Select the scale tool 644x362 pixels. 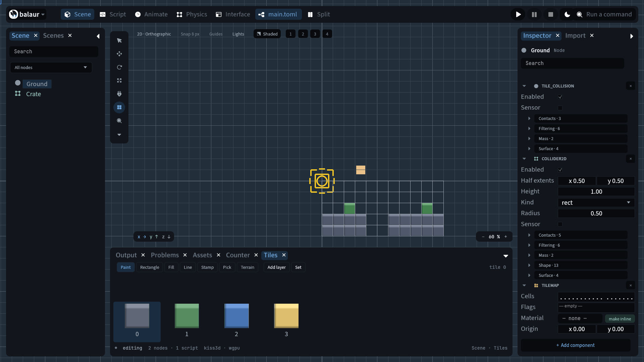(119, 81)
